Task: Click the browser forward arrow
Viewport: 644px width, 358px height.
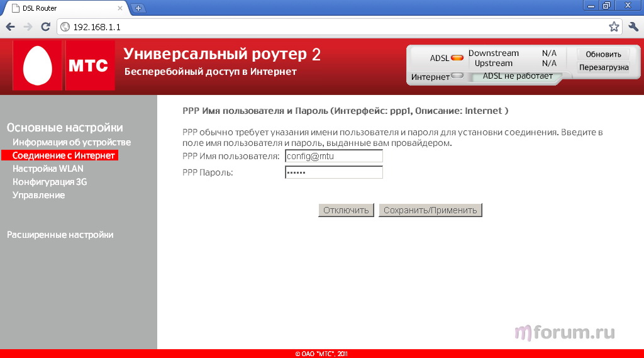Action: pyautogui.click(x=28, y=27)
